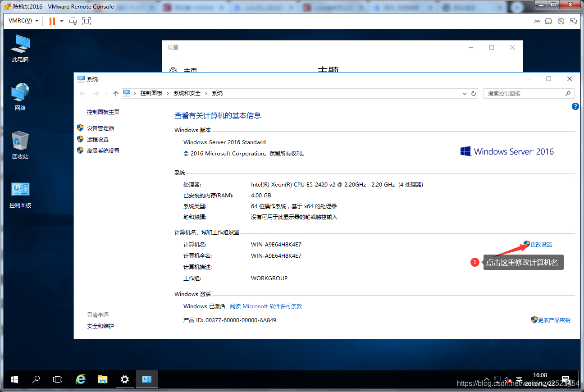Select the 回收站 recycle bin icon

point(20,146)
